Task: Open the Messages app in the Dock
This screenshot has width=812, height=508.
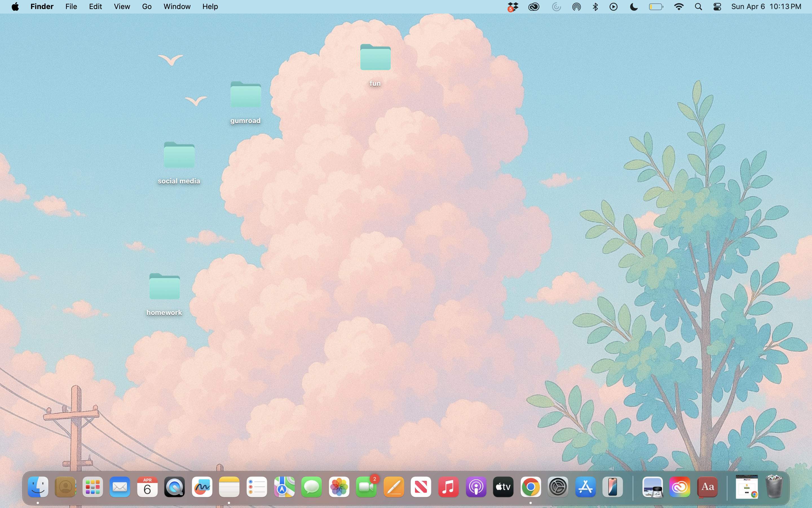Action: pos(312,487)
